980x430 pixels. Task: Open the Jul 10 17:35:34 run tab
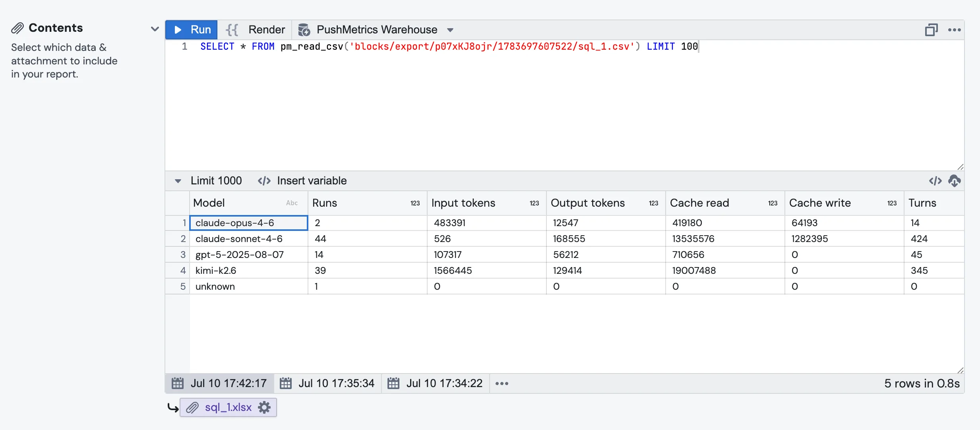327,384
